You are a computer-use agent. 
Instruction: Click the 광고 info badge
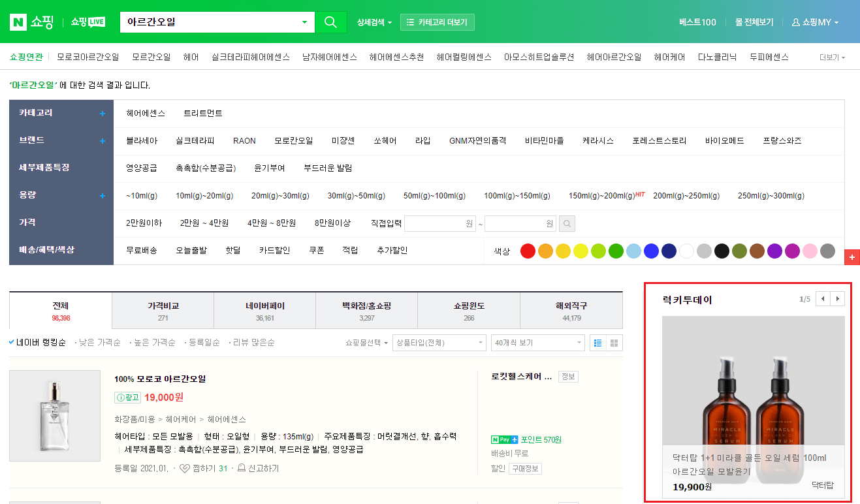point(128,398)
